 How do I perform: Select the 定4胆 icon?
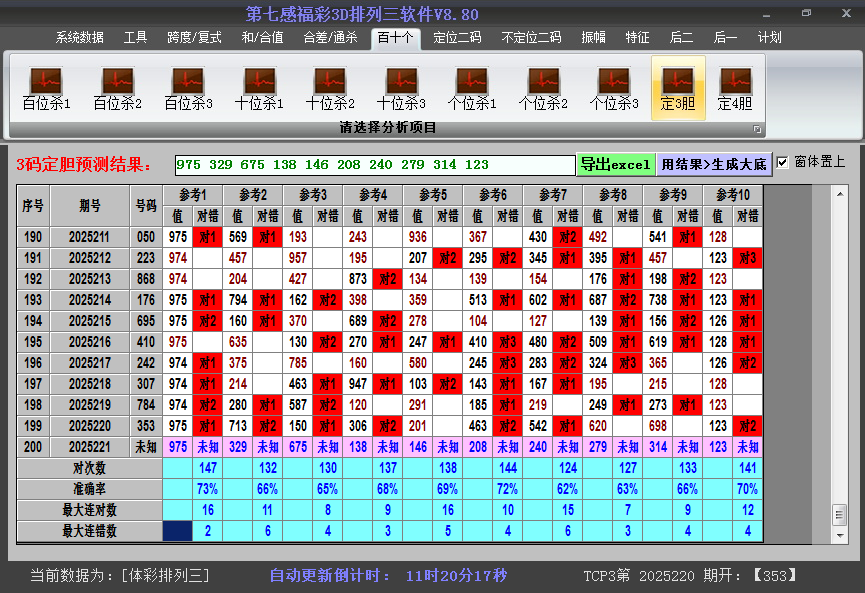tap(735, 88)
